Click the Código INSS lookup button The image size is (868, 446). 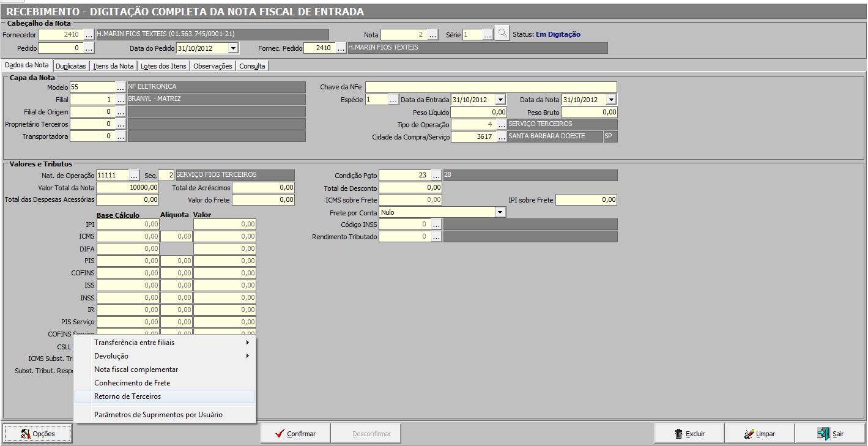(436, 225)
